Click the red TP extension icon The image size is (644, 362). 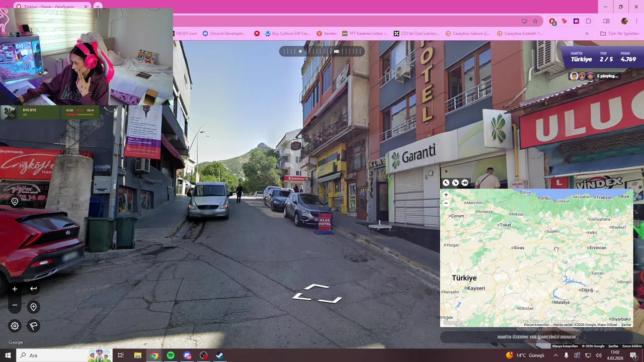click(564, 21)
